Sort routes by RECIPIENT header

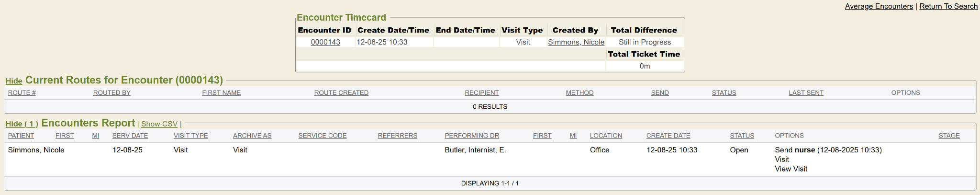click(x=482, y=92)
